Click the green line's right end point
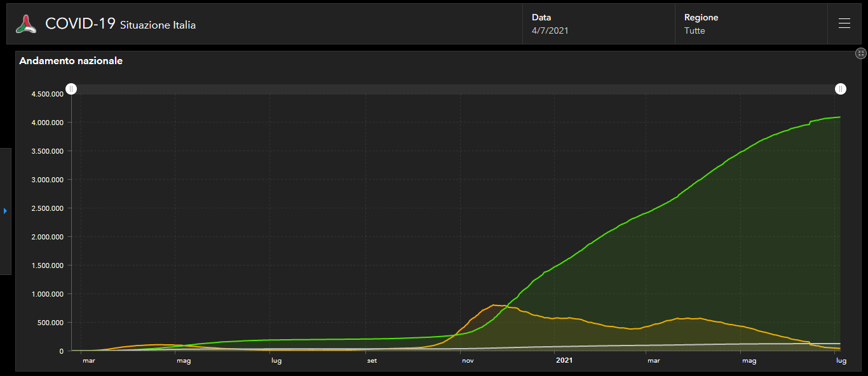 [840, 117]
